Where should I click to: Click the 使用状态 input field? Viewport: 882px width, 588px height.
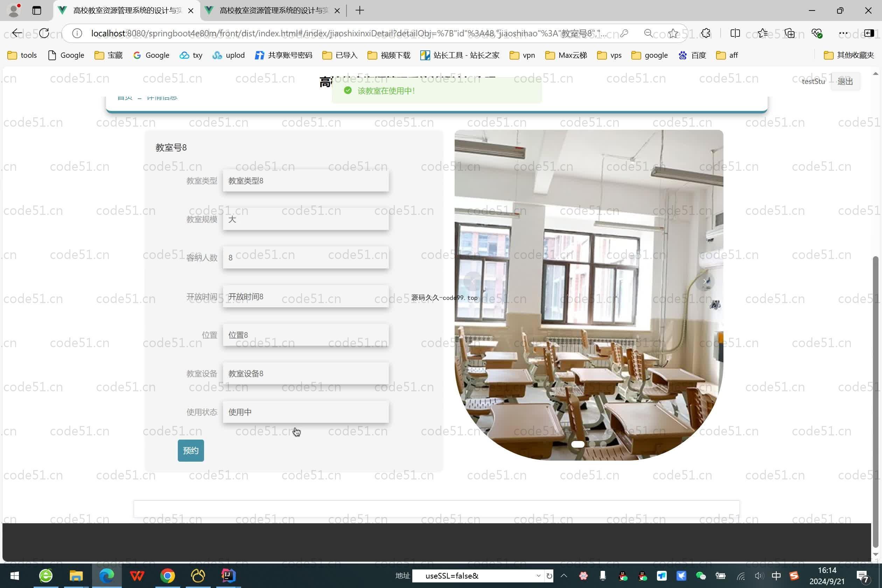tap(306, 412)
